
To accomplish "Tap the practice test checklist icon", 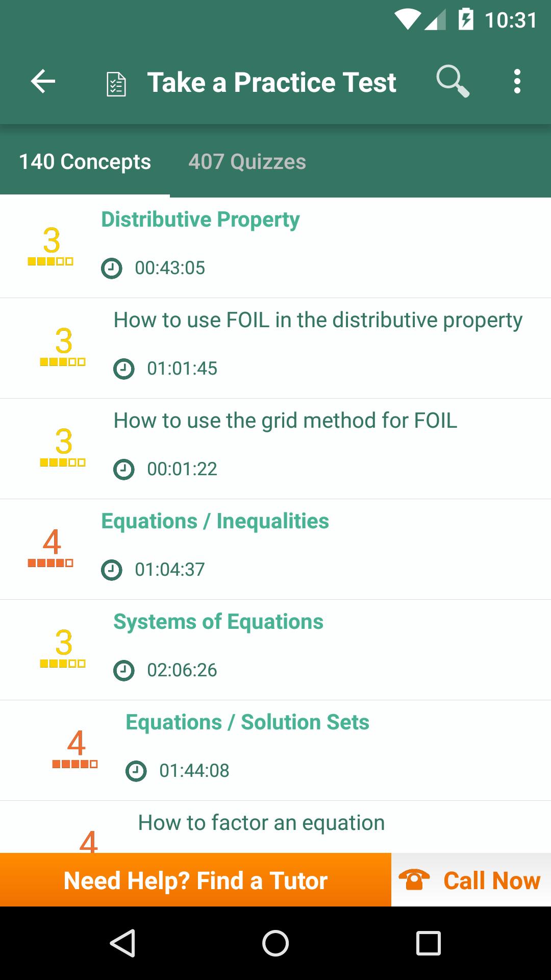I will tap(116, 84).
